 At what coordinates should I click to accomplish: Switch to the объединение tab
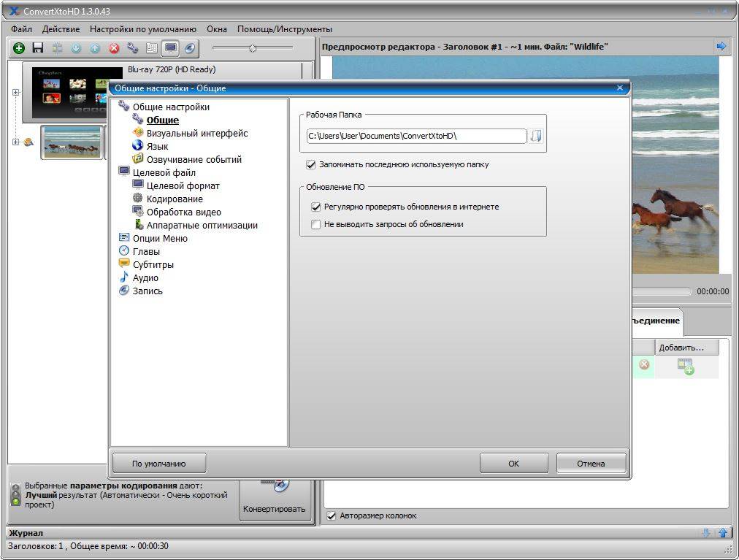(656, 321)
